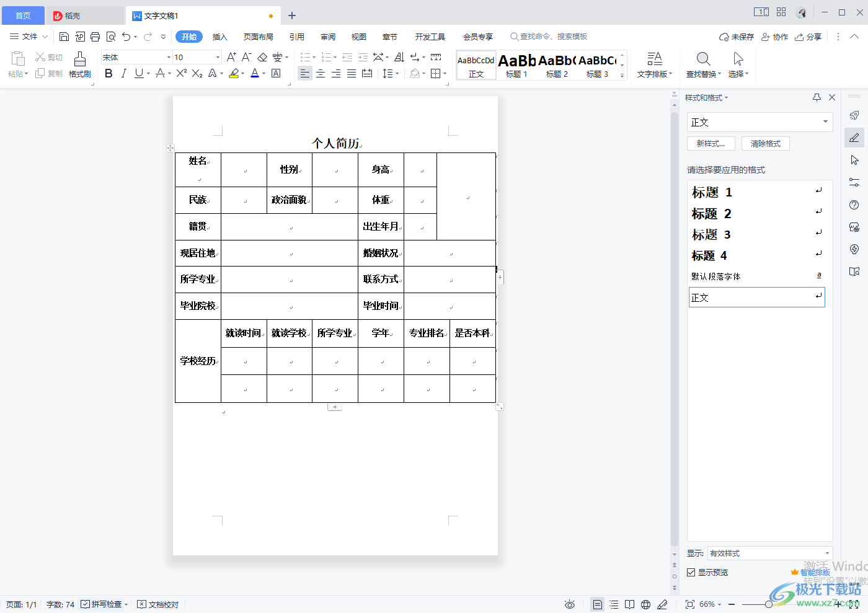Enable Eye protection mode in status bar

pyautogui.click(x=570, y=604)
